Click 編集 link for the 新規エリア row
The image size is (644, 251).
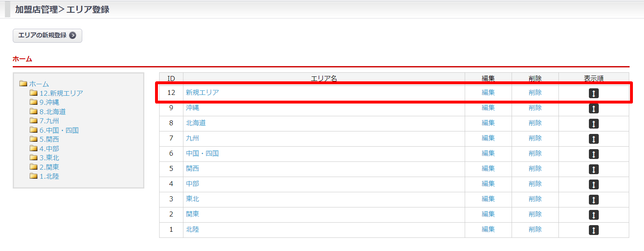tap(488, 92)
